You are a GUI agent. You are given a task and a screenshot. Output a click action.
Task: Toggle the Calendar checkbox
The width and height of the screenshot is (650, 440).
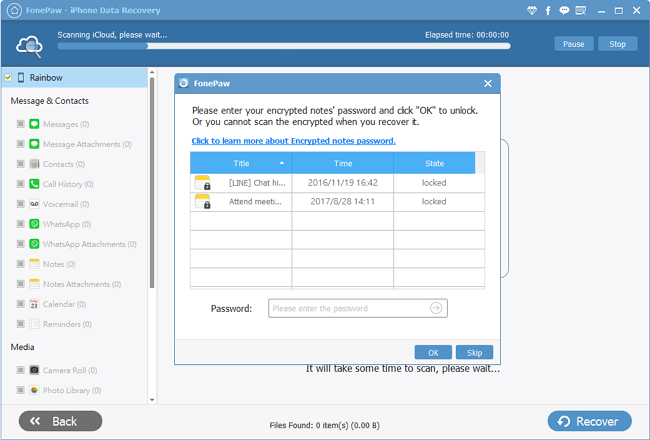tap(20, 304)
